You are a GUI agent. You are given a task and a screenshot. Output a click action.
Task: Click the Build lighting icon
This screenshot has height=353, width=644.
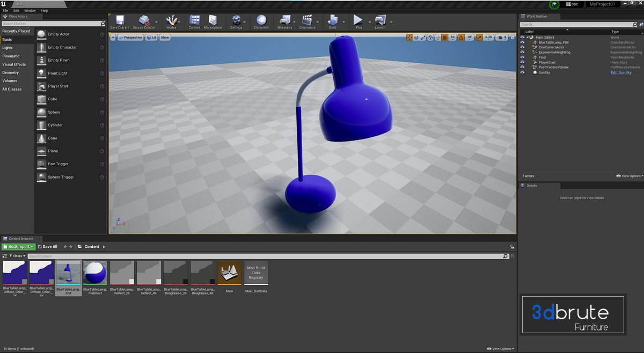pos(332,21)
